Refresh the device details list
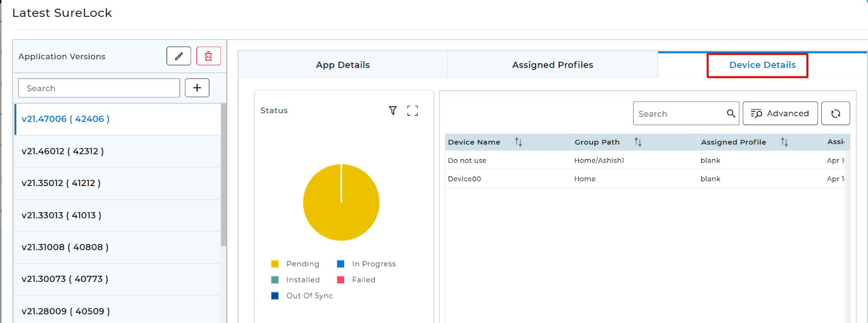The image size is (868, 323). click(x=835, y=113)
